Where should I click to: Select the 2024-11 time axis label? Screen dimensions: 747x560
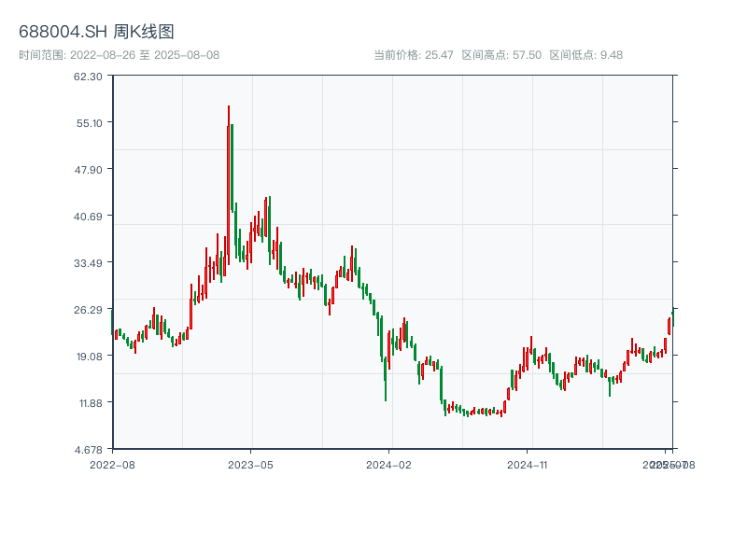[527, 464]
